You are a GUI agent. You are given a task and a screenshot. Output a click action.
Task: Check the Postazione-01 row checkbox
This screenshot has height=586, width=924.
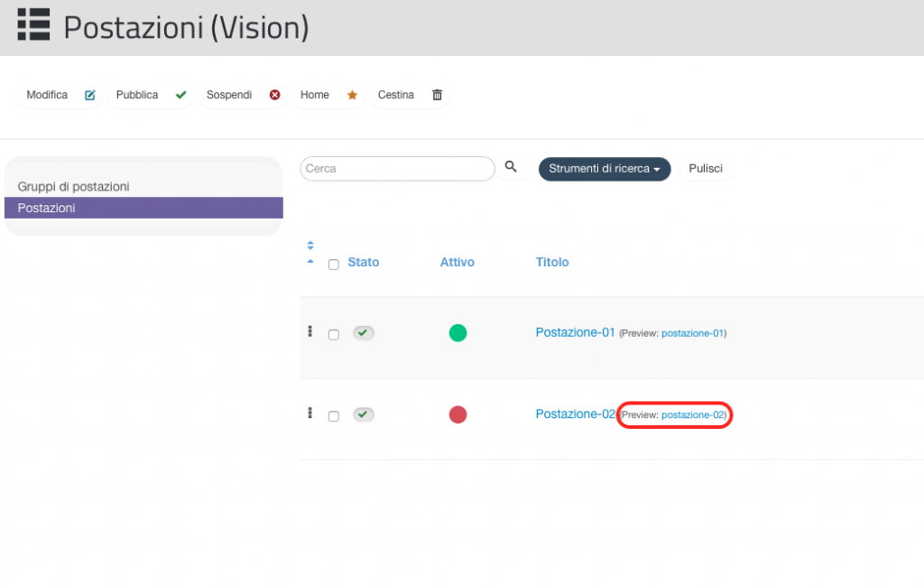pos(334,334)
